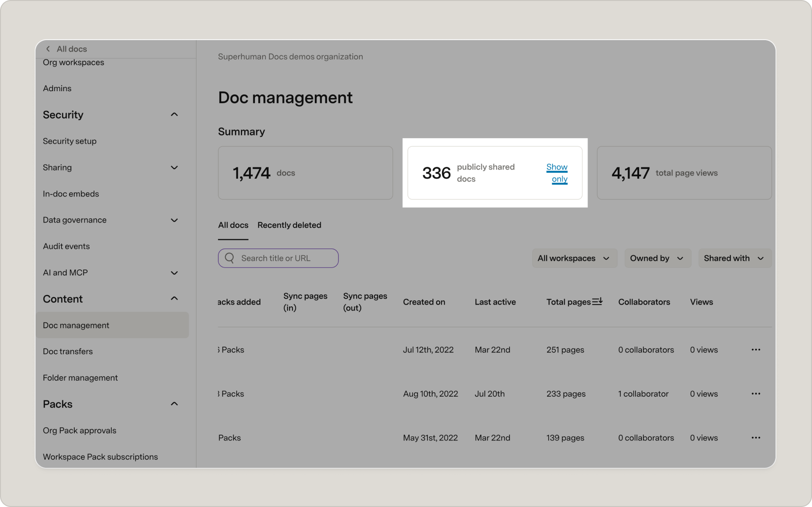Open Workspace Pack subscriptions page

(100, 457)
